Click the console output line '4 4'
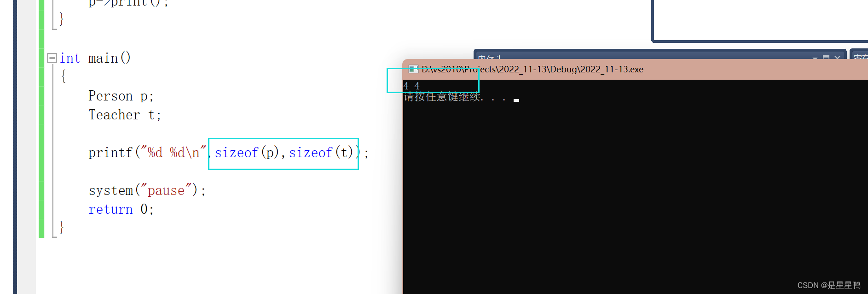Screen dimensions: 868x294 (x=411, y=86)
